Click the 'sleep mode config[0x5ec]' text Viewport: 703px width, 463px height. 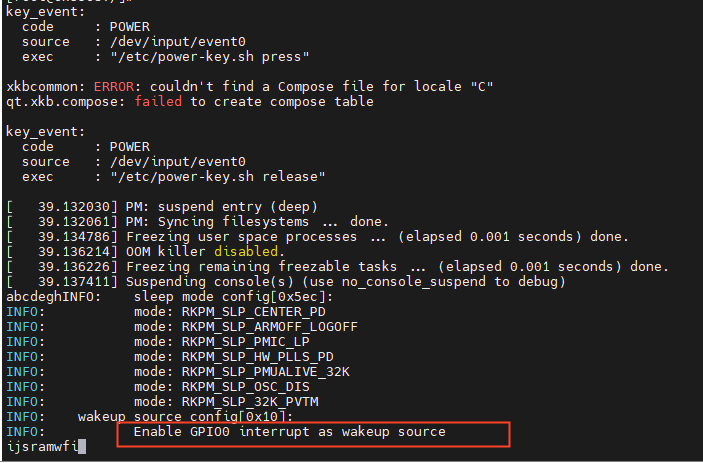234,297
